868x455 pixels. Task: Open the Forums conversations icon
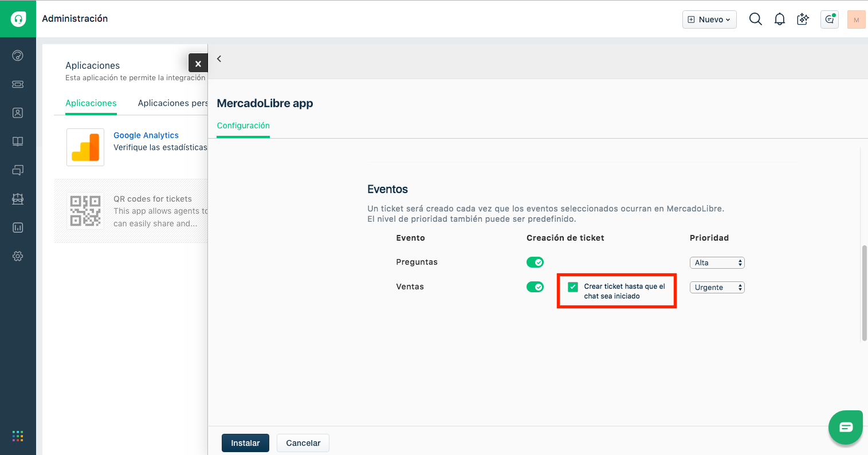coord(18,170)
